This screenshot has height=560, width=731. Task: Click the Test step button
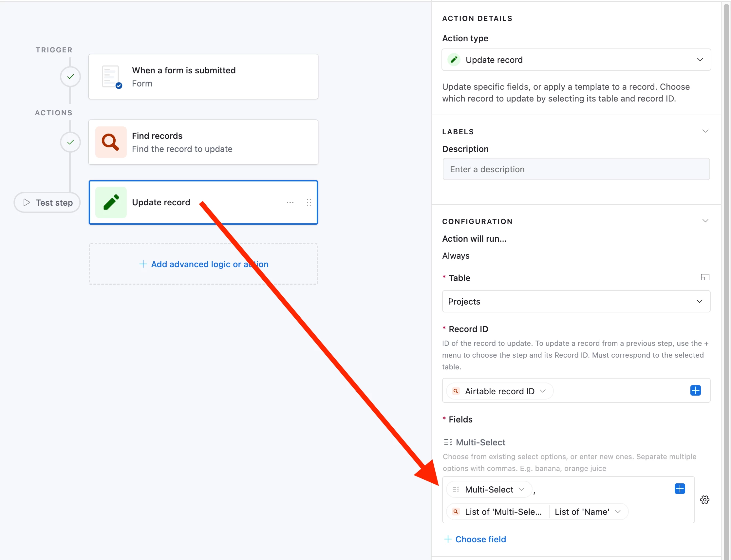[47, 202]
